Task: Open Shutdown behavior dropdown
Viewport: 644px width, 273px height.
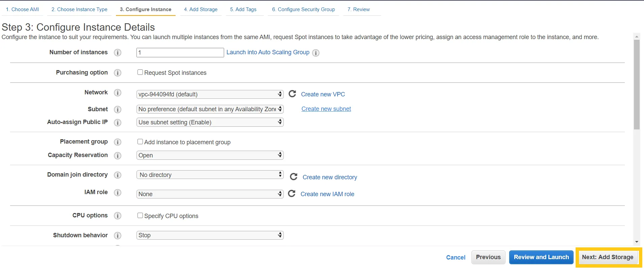Action: (x=210, y=235)
